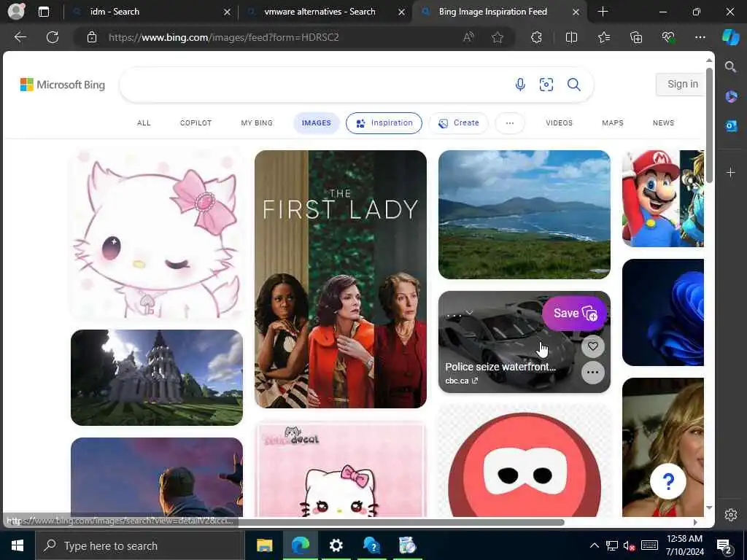Open the Favorites list icon
Screen dimensions: 747x560
point(603,37)
